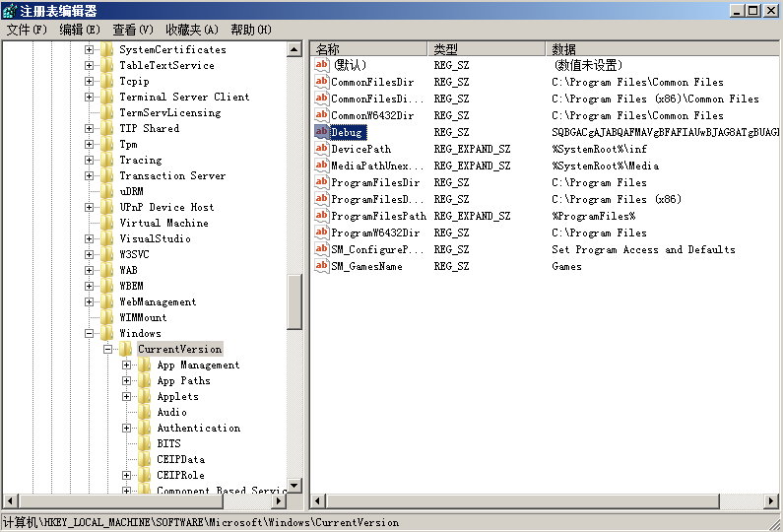Click the registry editor title bar icon
Screen dimensions: 783x532
point(10,11)
